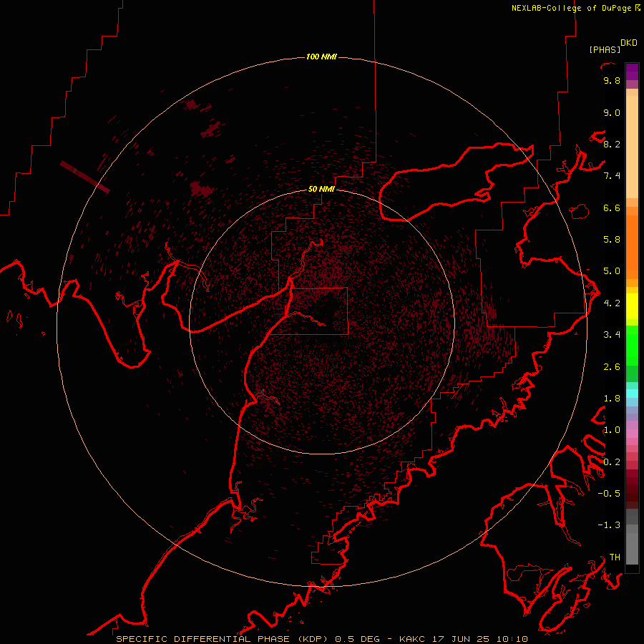Click the 7.4 value on color scale
This screenshot has height=644, width=644.
(612, 176)
